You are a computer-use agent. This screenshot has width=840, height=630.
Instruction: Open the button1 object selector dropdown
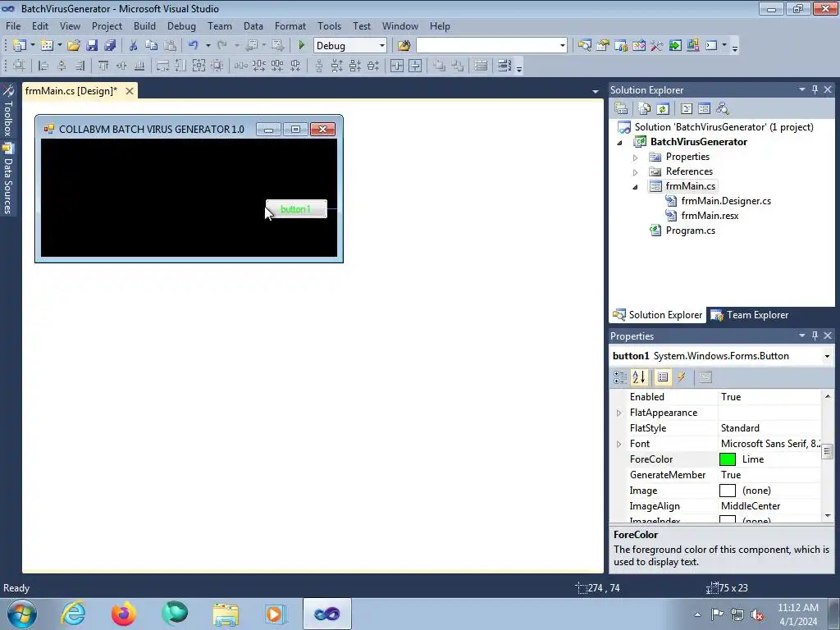tap(827, 356)
